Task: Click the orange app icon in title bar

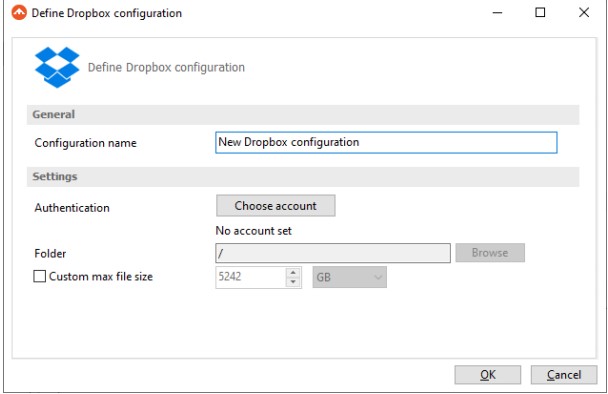Action: [19, 13]
